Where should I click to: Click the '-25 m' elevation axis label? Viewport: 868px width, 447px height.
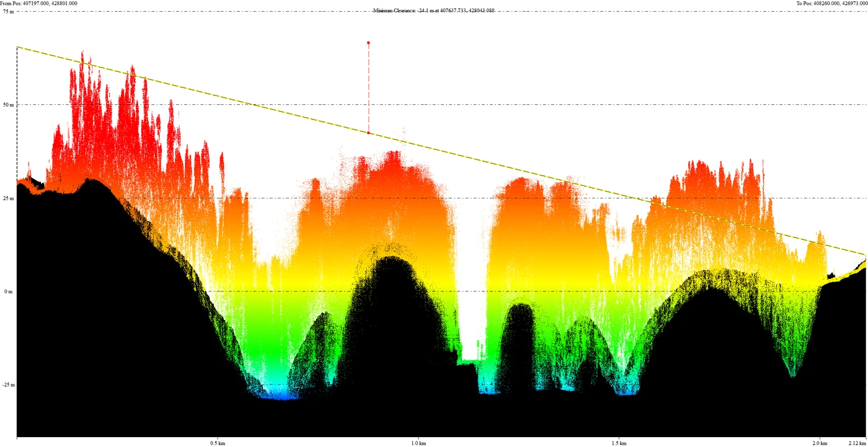9,385
